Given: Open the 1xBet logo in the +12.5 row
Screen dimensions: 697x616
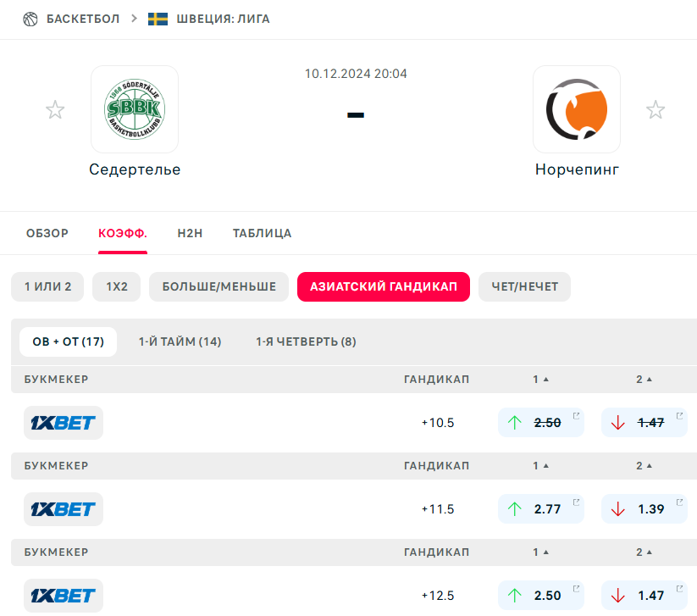Looking at the screenshot, I should tap(64, 596).
